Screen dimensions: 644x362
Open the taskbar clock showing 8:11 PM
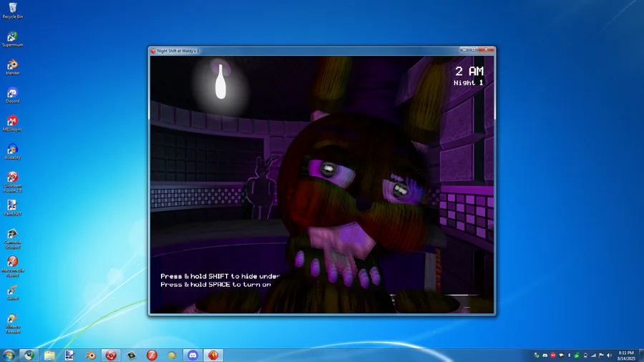tap(626, 356)
